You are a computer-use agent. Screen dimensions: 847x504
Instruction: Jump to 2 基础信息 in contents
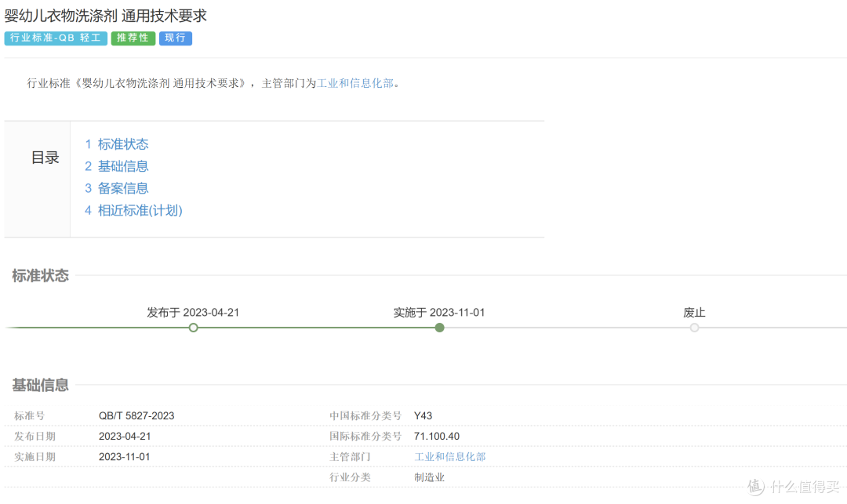117,166
